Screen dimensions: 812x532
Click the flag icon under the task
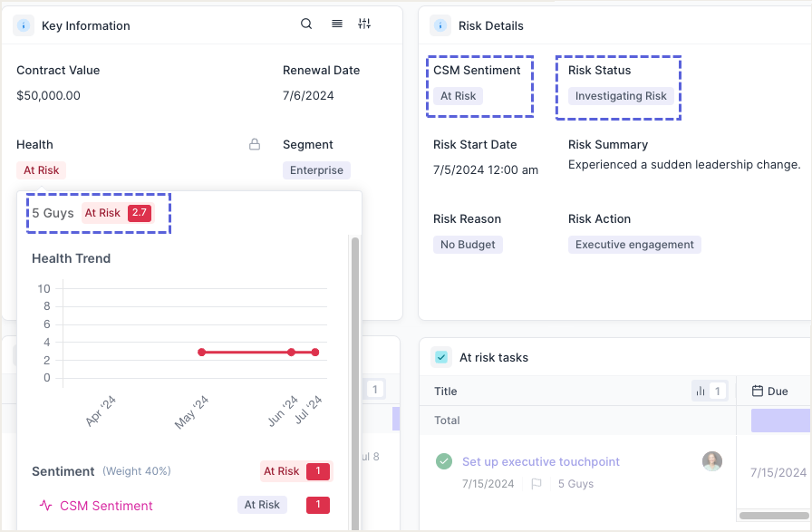(x=536, y=484)
